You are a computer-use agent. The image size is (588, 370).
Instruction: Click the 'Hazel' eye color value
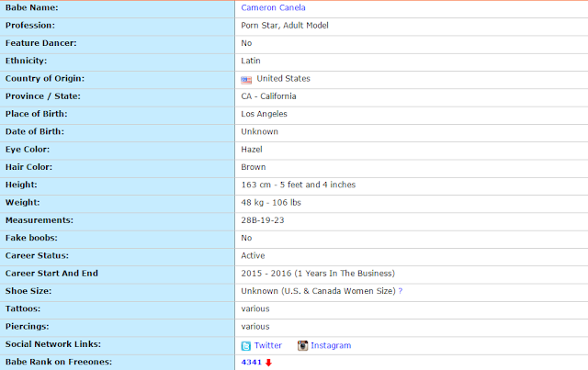[x=252, y=150]
